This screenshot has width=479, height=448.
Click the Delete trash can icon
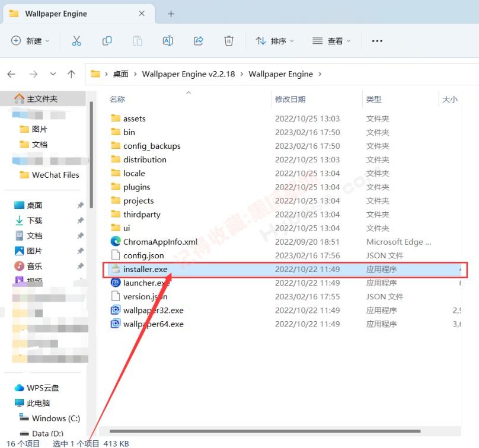[x=228, y=41]
